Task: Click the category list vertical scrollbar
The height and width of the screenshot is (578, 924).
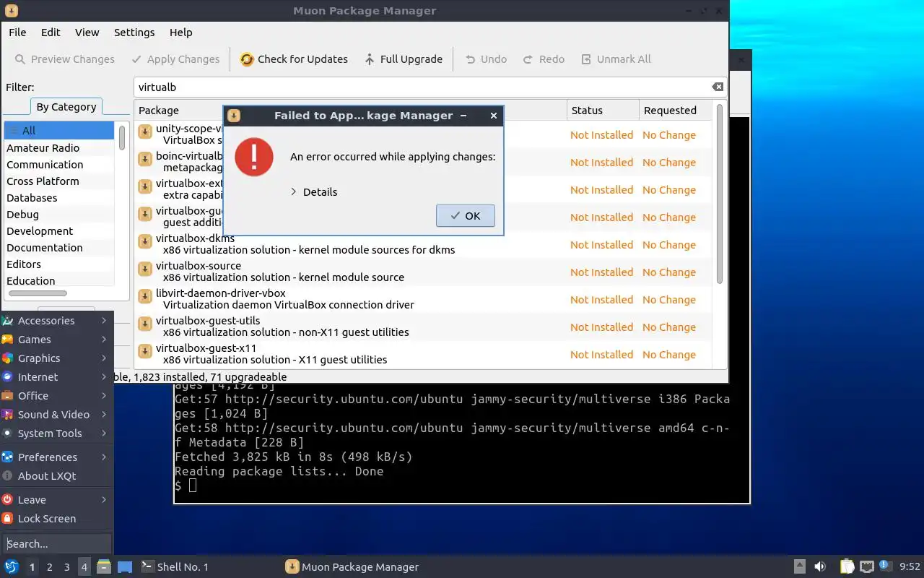Action: point(122,138)
